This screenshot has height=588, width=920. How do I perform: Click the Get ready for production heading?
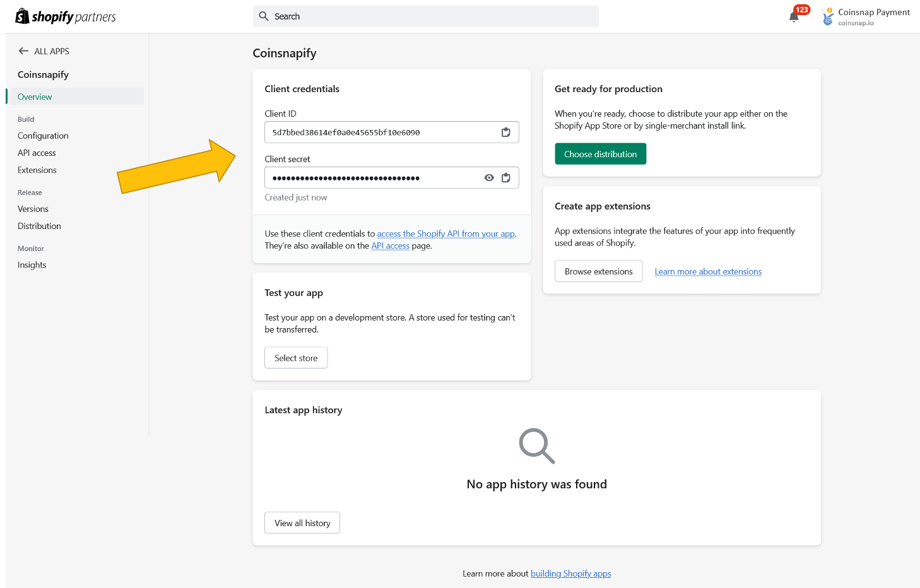609,89
